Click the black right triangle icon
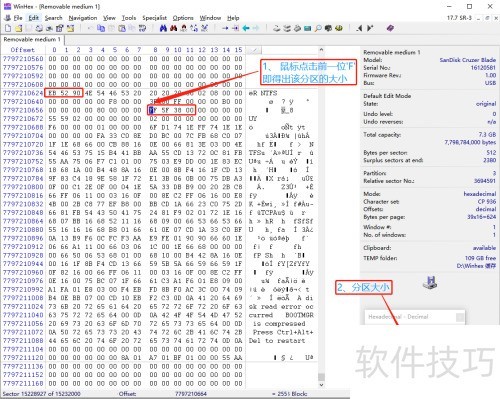Screen dimensions: 500x399 370,29
